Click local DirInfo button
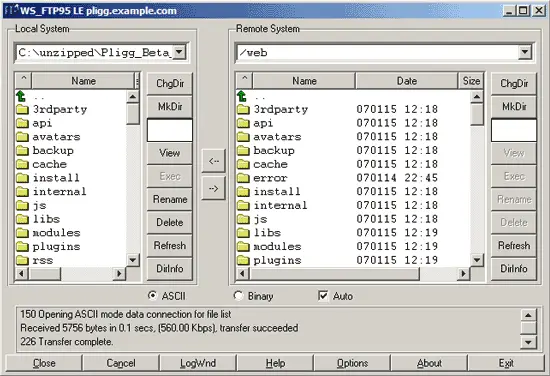This screenshot has height=376, width=550. pyautogui.click(x=170, y=269)
